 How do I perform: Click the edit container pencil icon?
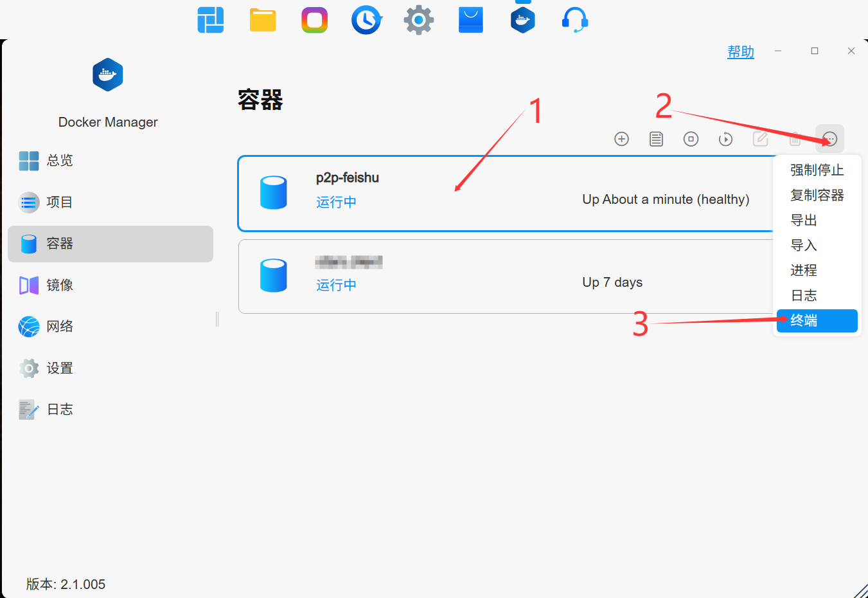tap(760, 139)
